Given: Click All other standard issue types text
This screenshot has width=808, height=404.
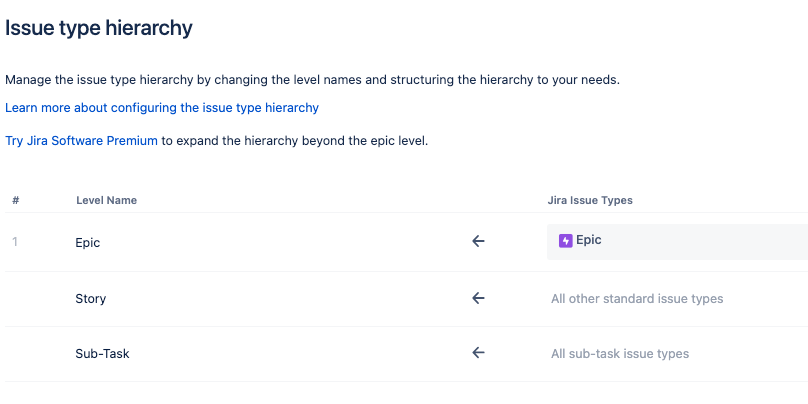Looking at the screenshot, I should pyautogui.click(x=637, y=299).
